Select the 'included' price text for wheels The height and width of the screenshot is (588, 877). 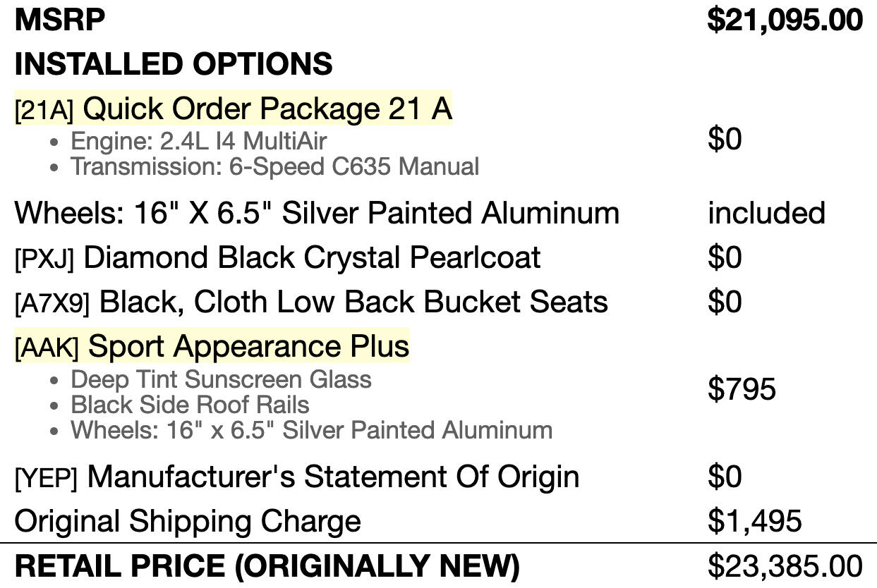(766, 213)
